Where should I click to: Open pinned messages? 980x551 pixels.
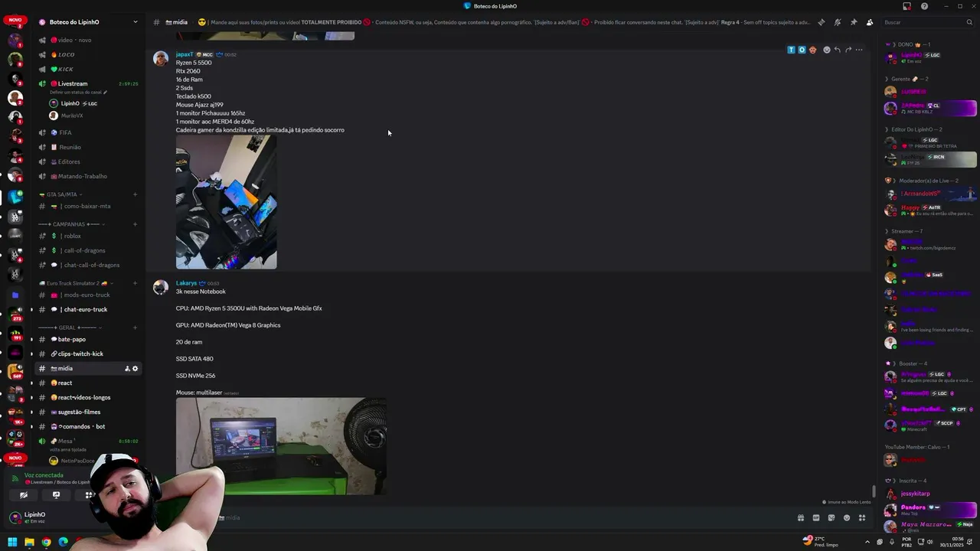coord(854,22)
